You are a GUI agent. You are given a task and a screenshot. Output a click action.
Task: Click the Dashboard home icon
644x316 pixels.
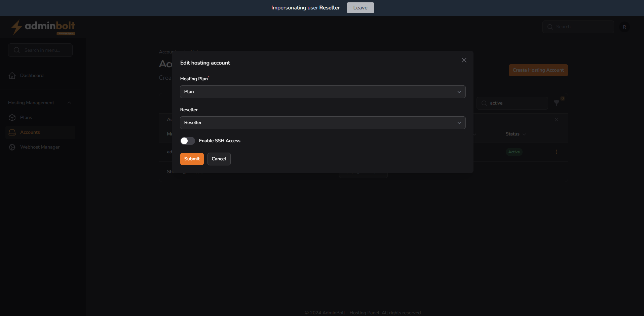[12, 76]
